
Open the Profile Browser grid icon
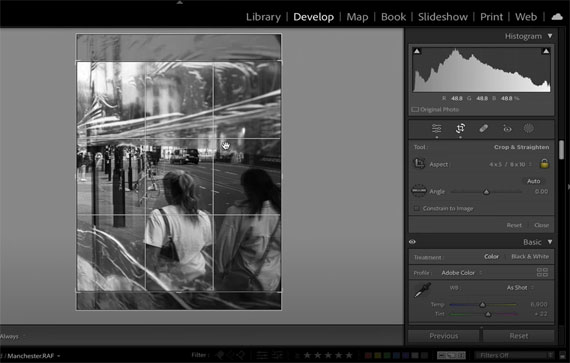(542, 272)
